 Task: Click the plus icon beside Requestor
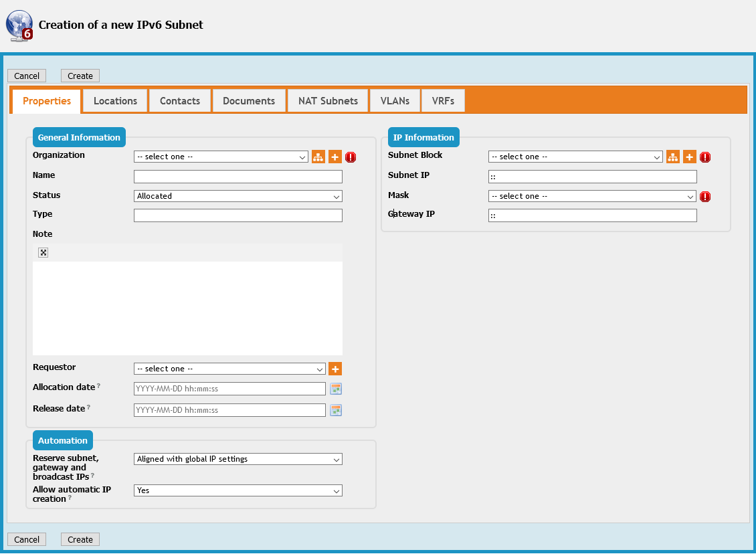[x=335, y=369]
